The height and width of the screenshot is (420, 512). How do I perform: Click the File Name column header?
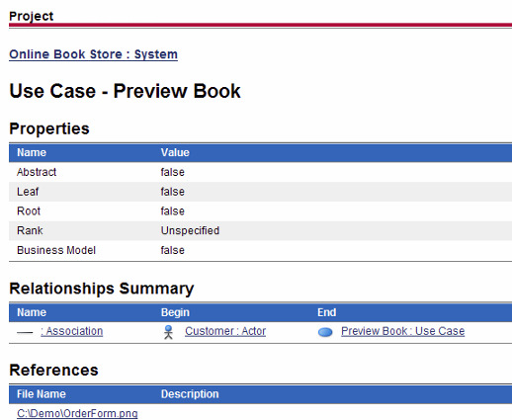tap(42, 394)
